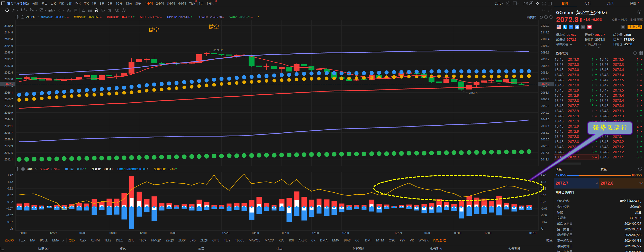Open the ZLCPX indicator dropdown
This screenshot has height=252, width=644.
pyautogui.click(x=38, y=17)
